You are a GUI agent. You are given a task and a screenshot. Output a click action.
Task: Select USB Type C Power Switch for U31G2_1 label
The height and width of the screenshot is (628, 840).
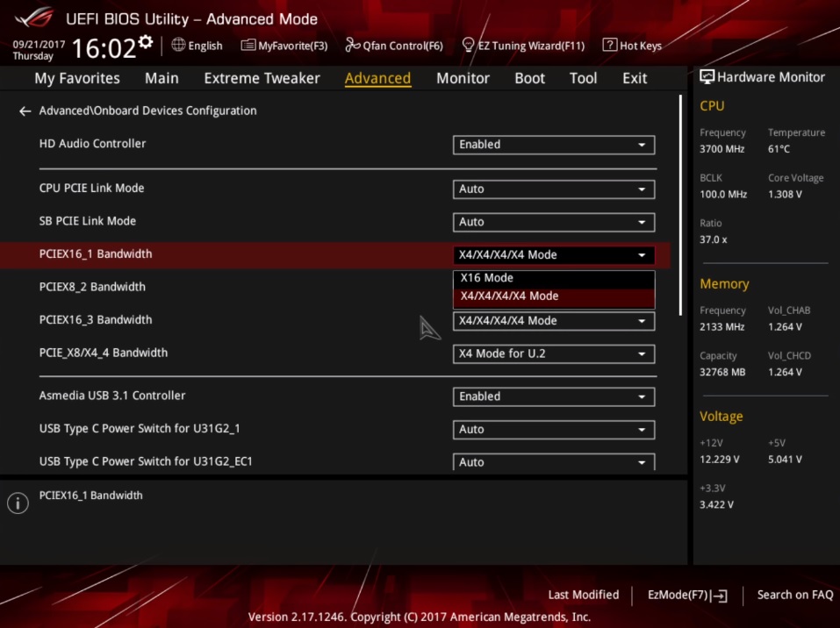(140, 429)
